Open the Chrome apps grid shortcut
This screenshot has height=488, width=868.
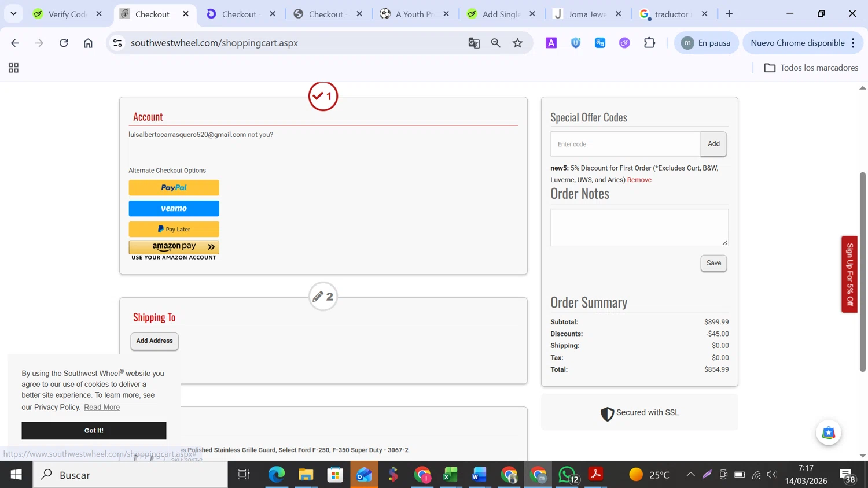click(13, 68)
